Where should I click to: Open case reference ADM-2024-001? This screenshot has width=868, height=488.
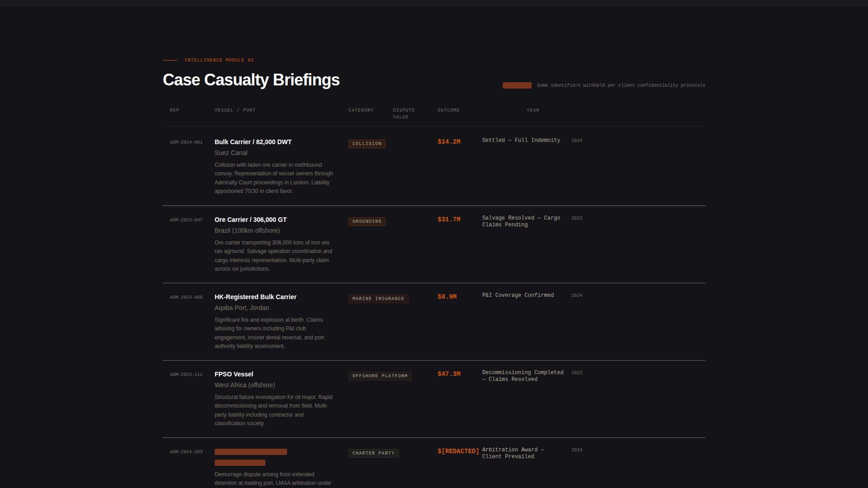click(x=186, y=142)
